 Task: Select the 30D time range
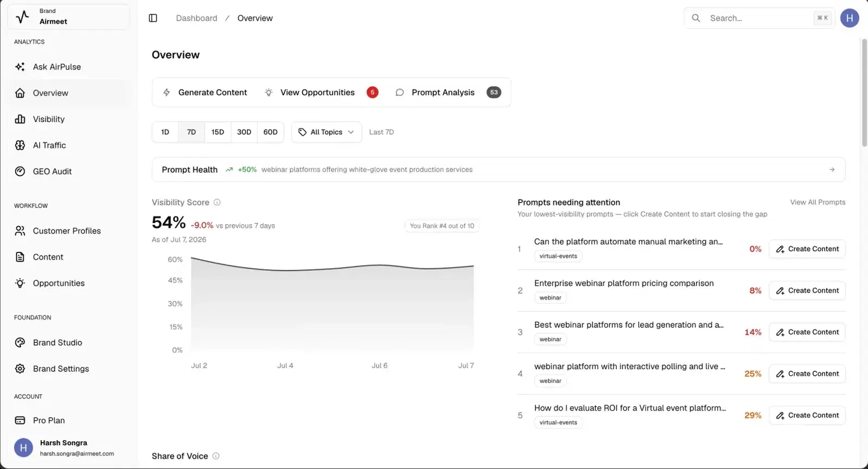pos(244,132)
